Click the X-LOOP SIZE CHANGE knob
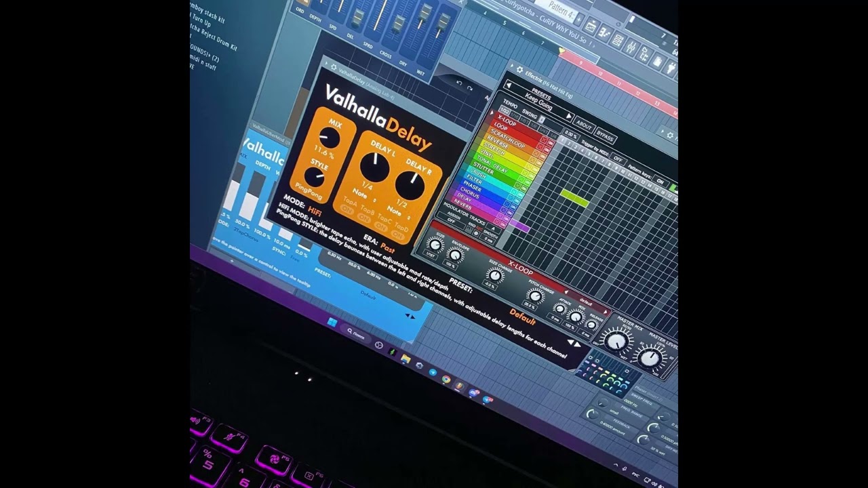The width and height of the screenshot is (868, 488). pos(495,275)
